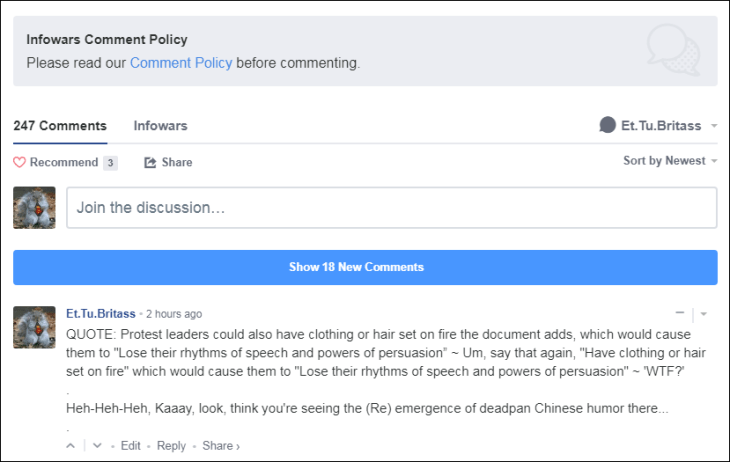Viewport: 730px width, 462px height.
Task: Show 18 New Comments
Action: (x=365, y=267)
